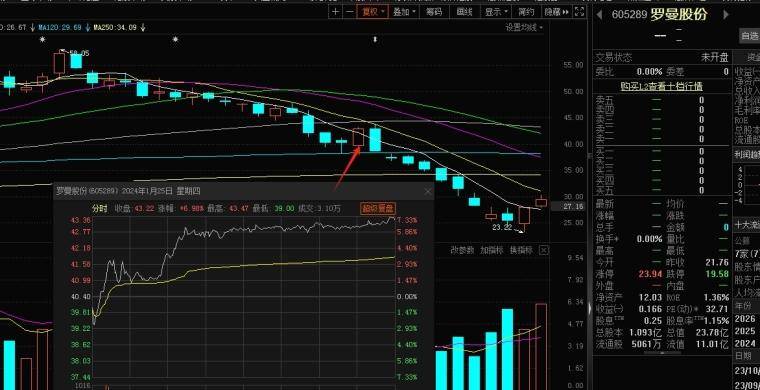This screenshot has height=390, width=760.
Task: Zoom in chart with plus icon
Action: click(x=336, y=12)
